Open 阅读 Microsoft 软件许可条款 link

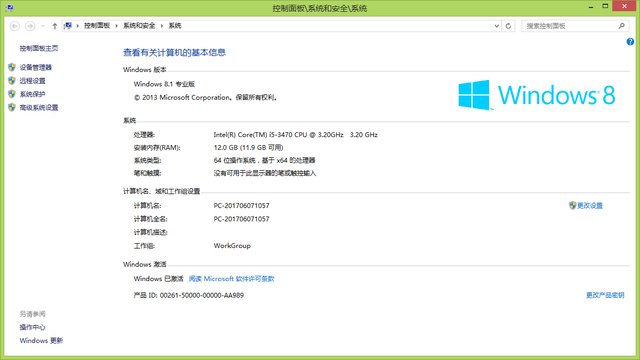[231, 279]
